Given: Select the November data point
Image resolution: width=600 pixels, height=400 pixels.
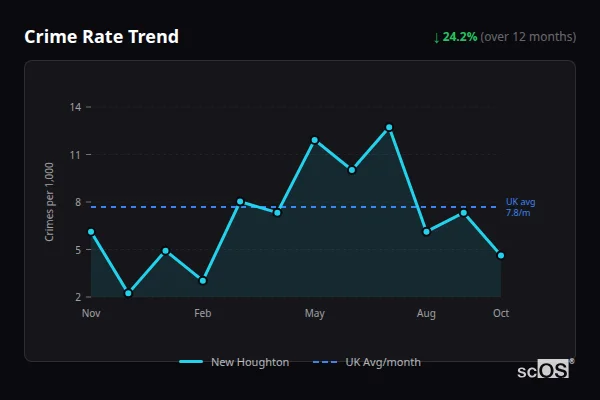Looking at the screenshot, I should click(91, 232).
